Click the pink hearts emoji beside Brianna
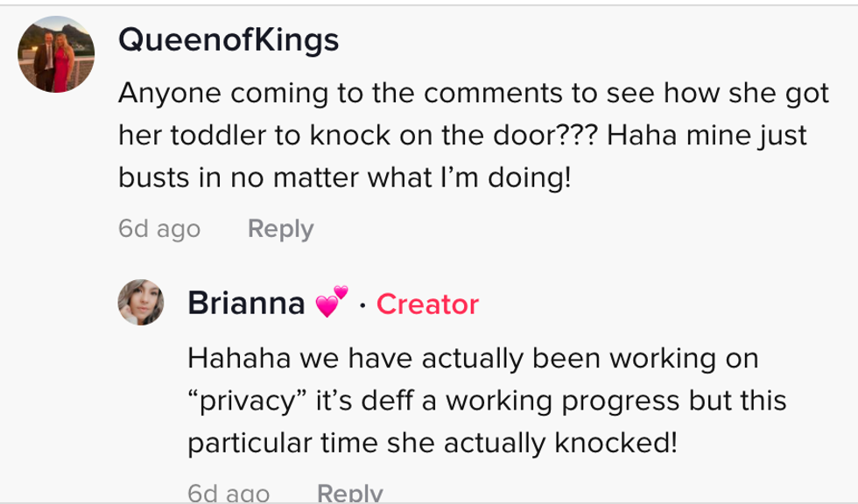 [332, 303]
